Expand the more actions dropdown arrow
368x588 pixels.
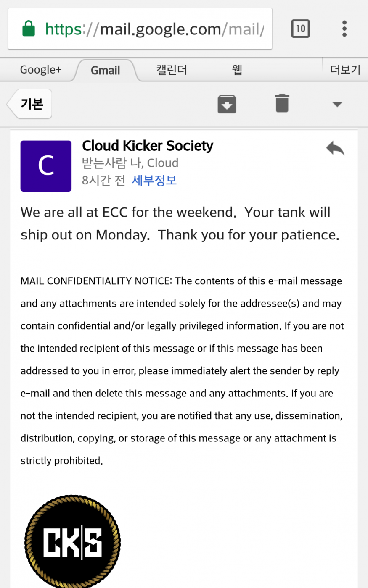pyautogui.click(x=337, y=104)
